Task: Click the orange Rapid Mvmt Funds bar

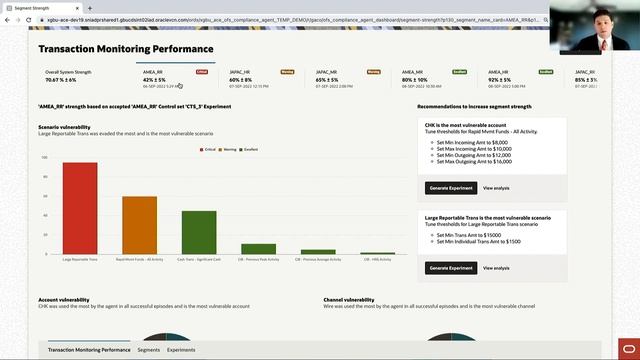Action: [x=140, y=225]
